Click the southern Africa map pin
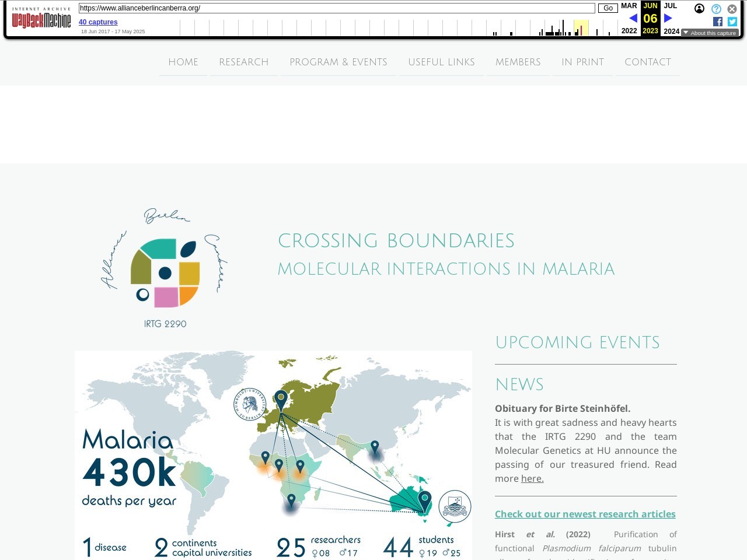The width and height of the screenshot is (747, 560). 291,501
